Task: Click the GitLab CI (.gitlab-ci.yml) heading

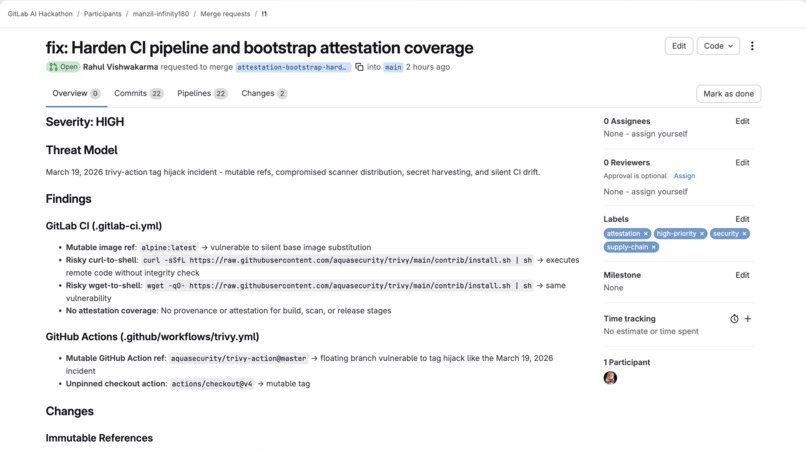Action: point(104,226)
